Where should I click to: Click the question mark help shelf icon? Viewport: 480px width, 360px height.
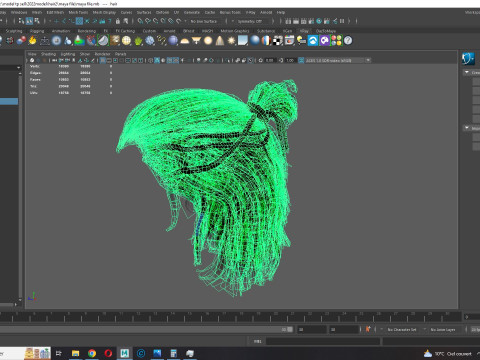[x=348, y=41]
